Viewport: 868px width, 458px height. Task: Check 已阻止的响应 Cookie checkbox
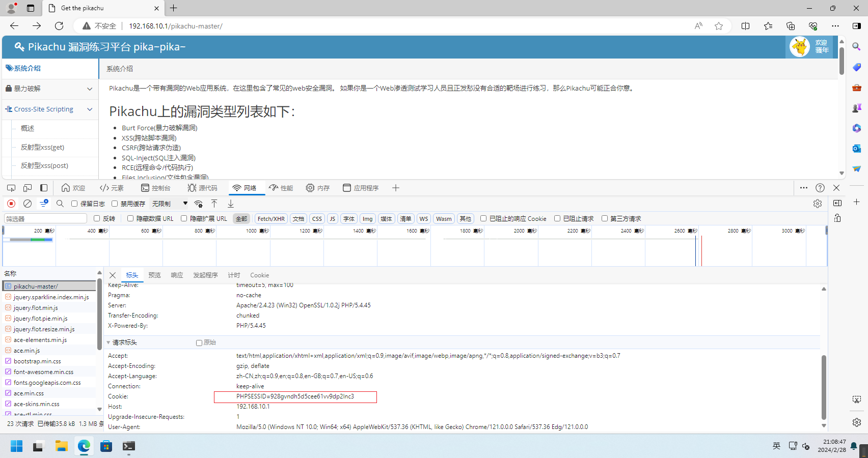[x=483, y=218]
